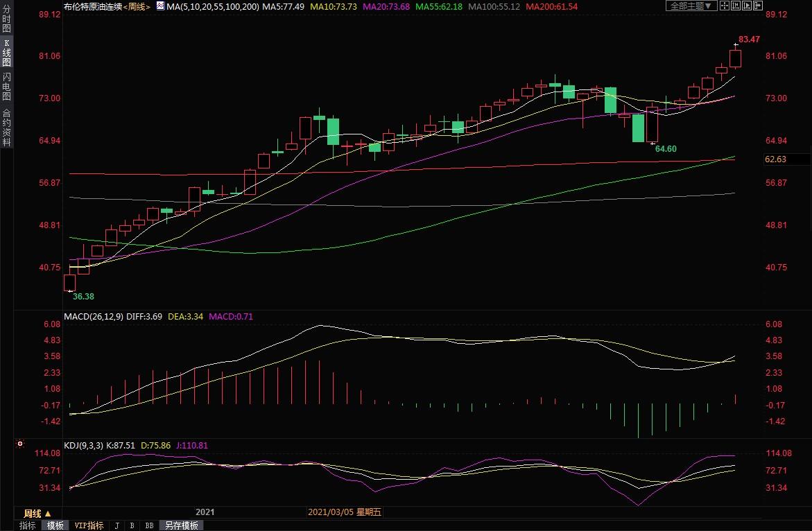Screen dimensions: 812x531
Task: Open the 合约资料 side tab
Action: point(6,127)
